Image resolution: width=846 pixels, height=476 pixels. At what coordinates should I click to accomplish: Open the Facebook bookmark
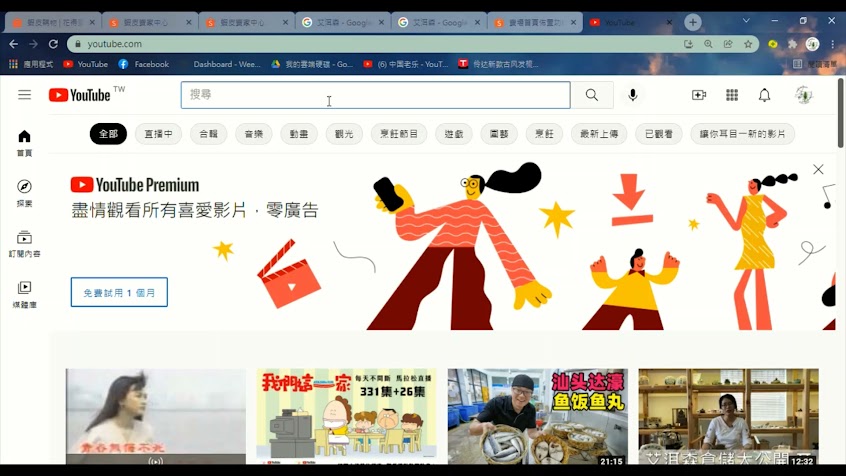coord(144,64)
